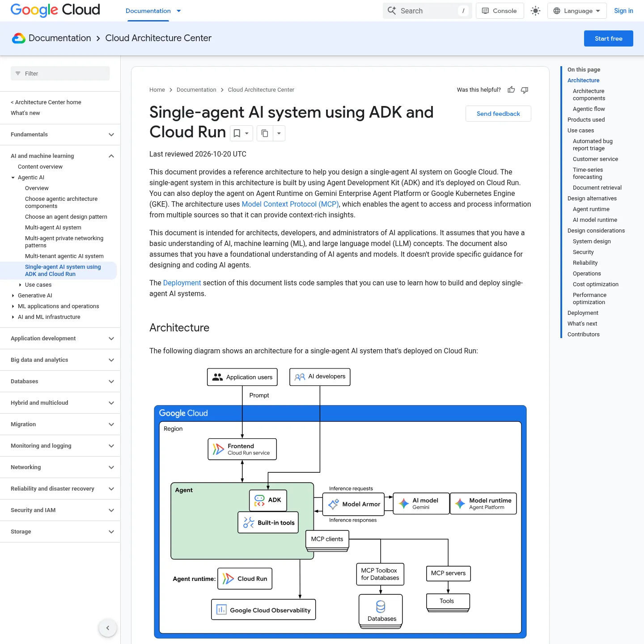Open the Language dropdown
Screen dimensions: 644x644
pos(577,11)
